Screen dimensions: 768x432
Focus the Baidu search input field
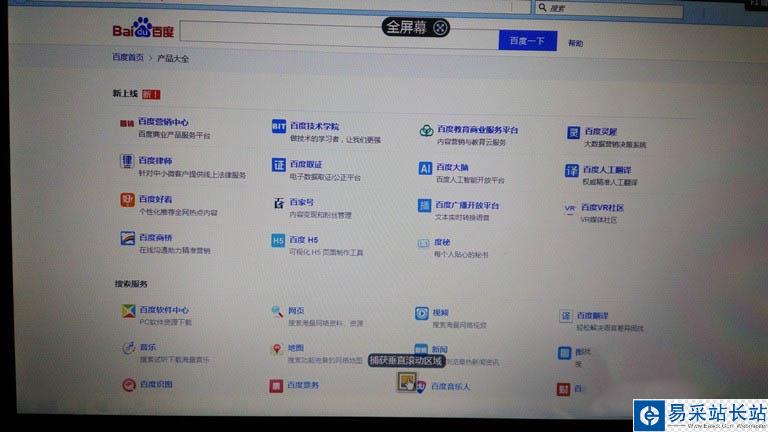[x=339, y=34]
